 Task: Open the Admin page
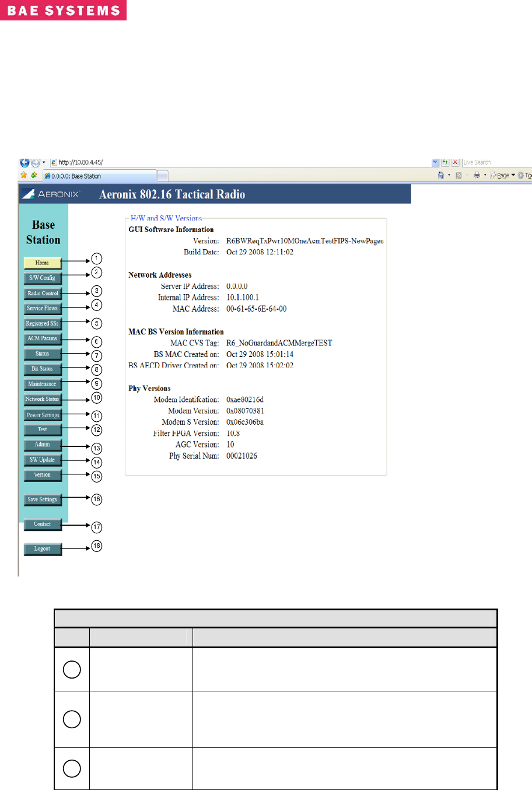pos(42,445)
